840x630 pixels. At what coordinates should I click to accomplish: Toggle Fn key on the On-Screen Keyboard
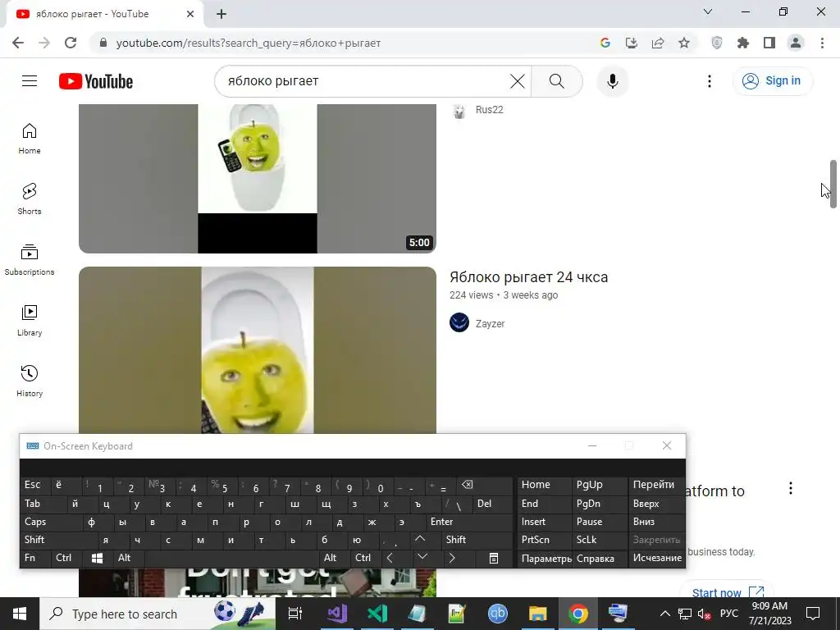tap(35, 558)
